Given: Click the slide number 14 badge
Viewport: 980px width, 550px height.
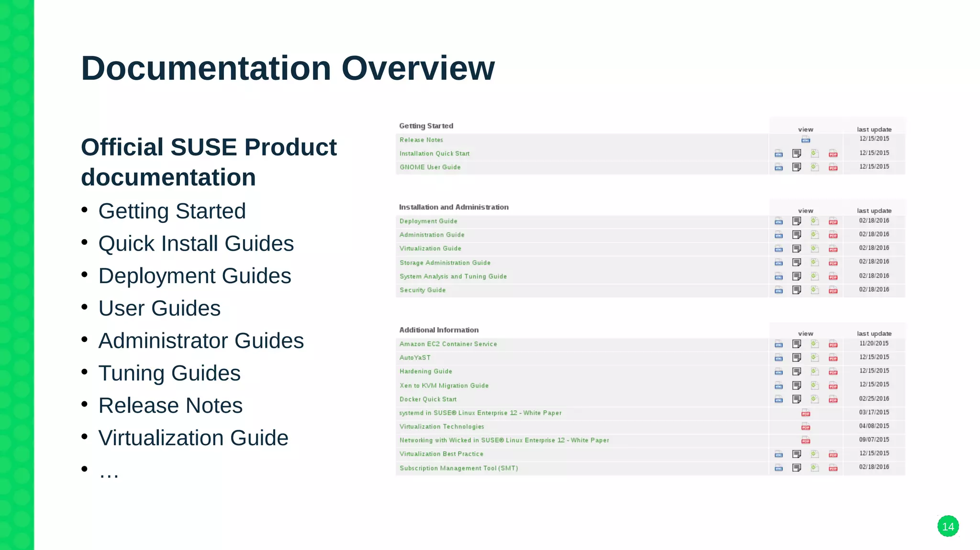Looking at the screenshot, I should point(948,527).
